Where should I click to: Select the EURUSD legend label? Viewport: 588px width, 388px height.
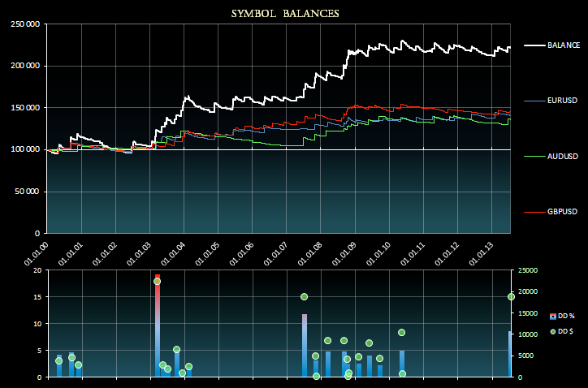562,101
